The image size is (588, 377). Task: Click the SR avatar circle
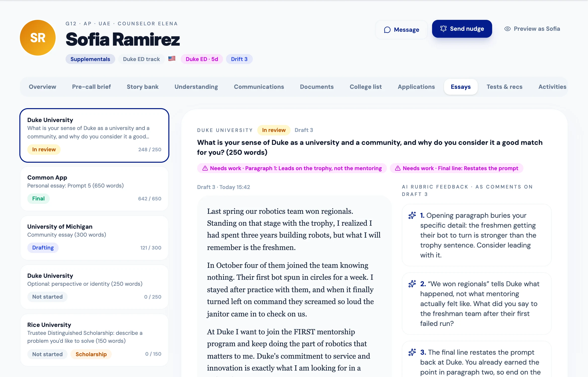(x=38, y=38)
